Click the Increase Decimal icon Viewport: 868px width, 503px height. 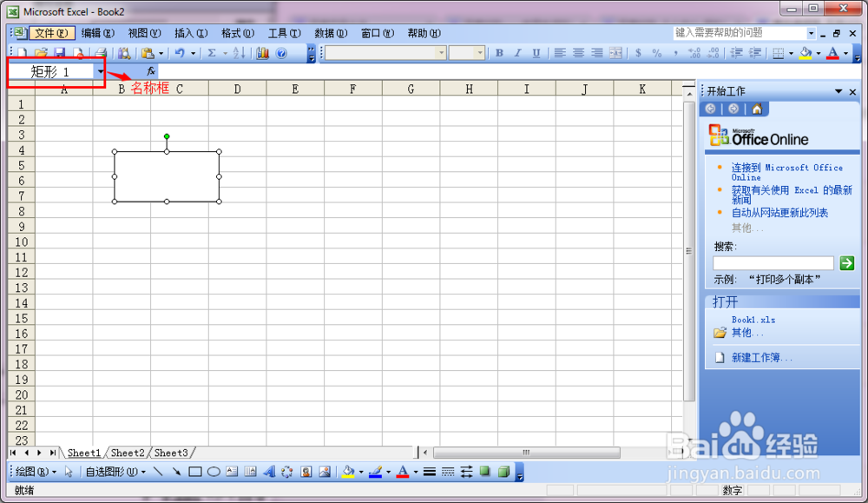click(x=694, y=53)
